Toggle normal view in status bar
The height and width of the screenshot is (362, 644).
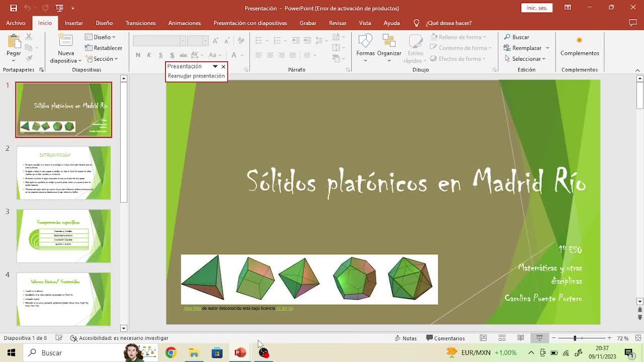point(483,338)
